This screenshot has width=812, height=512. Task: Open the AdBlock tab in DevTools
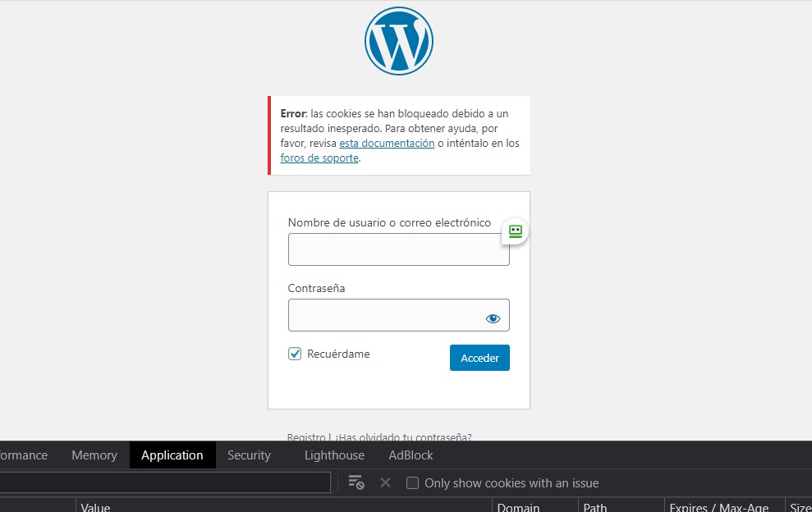(x=411, y=455)
